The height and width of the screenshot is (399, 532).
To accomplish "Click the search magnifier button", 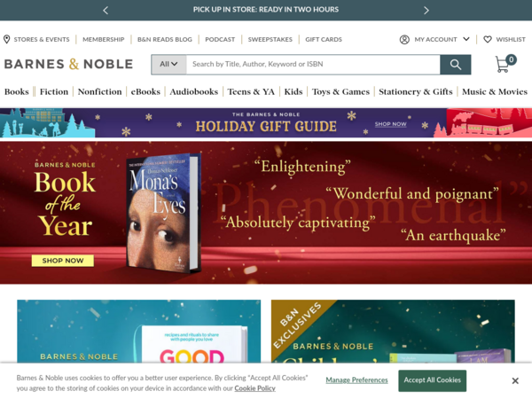I will point(456,65).
